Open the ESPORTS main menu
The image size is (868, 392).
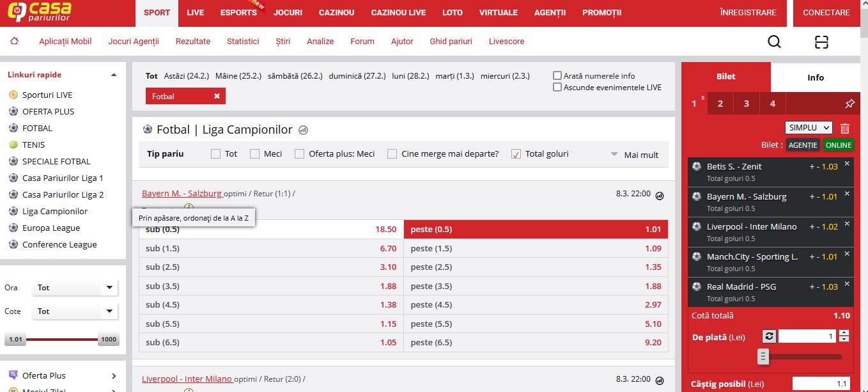(x=238, y=13)
